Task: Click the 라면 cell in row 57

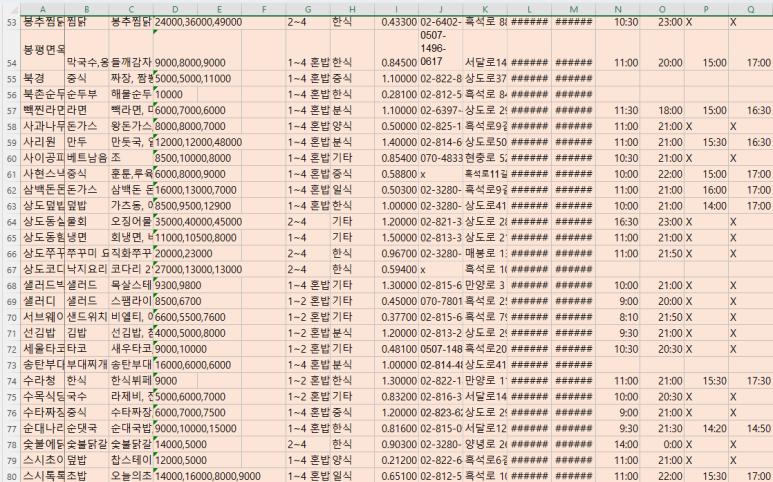Action: pos(87,110)
